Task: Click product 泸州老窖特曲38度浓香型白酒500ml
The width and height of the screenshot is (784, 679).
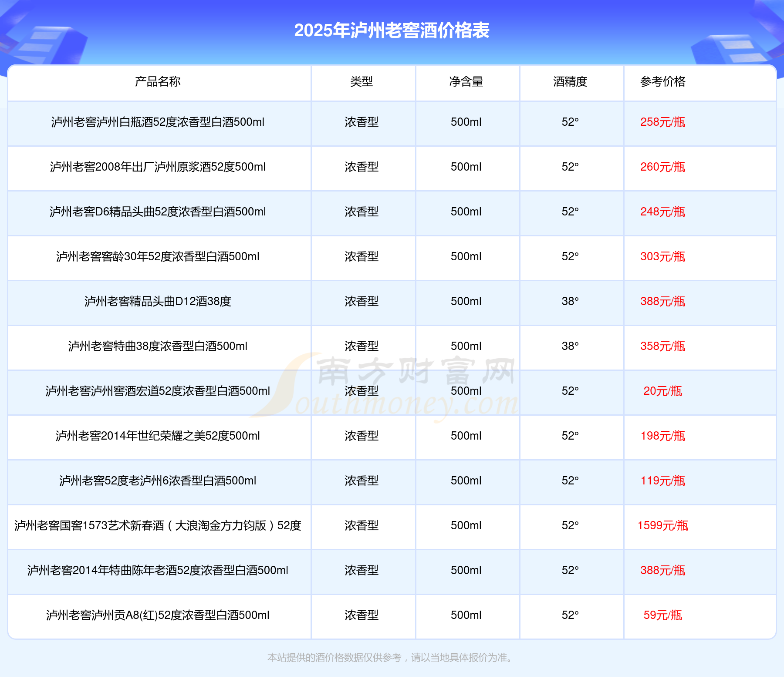Action: coord(158,346)
